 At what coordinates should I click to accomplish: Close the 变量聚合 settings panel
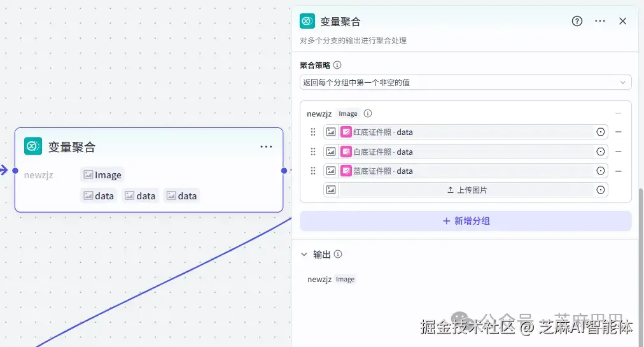(622, 21)
